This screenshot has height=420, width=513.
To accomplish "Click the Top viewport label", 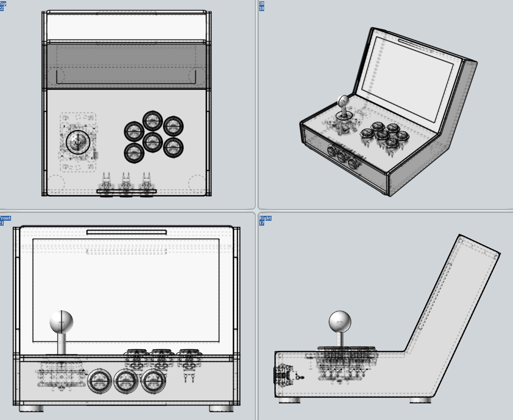I will point(3,4).
